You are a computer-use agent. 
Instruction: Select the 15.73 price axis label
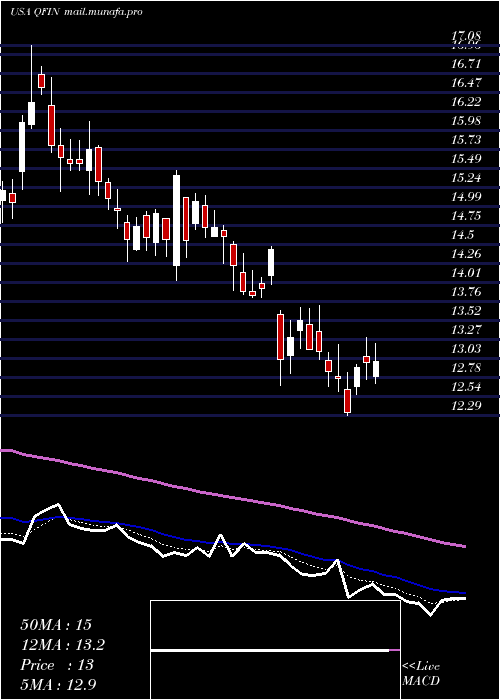click(x=466, y=140)
